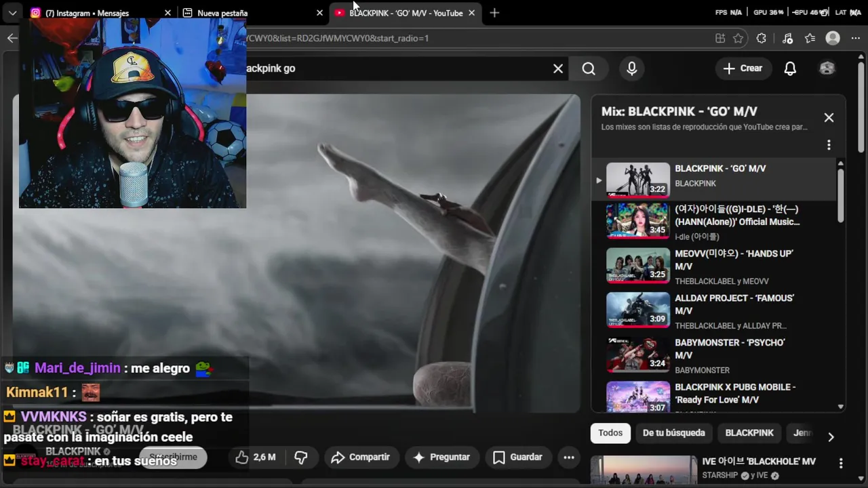Click the Suscribirme button
This screenshot has width=868, height=488.
[x=173, y=457]
